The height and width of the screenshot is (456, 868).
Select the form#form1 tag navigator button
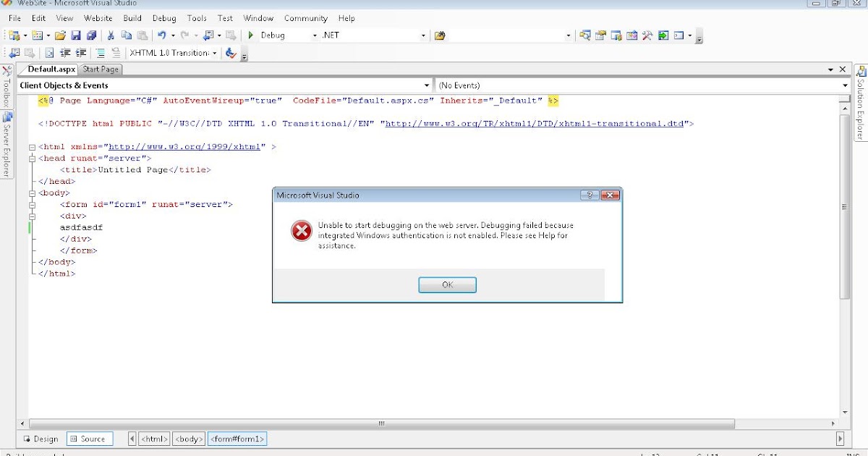tap(237, 439)
